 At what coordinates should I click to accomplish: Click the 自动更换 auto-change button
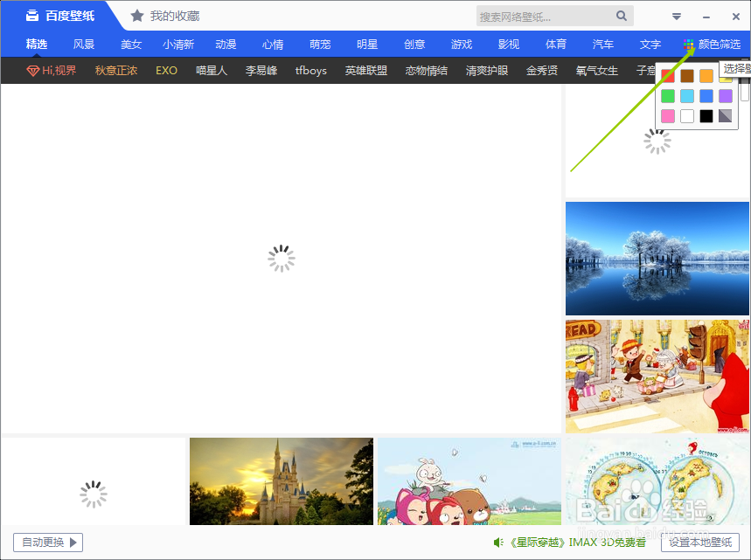48,543
